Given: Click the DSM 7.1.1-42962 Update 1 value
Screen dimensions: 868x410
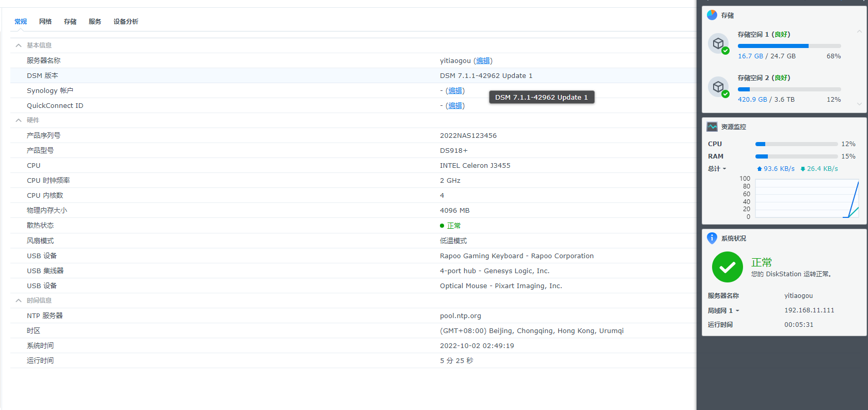Looking at the screenshot, I should point(486,75).
